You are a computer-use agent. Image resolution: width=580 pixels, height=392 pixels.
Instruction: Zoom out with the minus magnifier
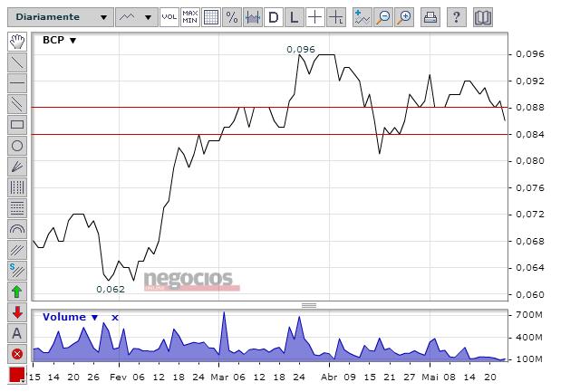383,17
